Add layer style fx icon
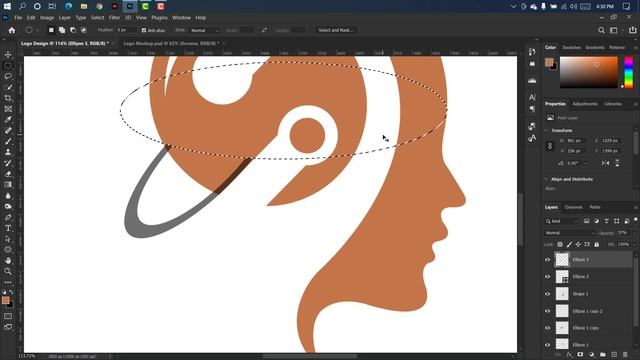640x360 pixels. (x=569, y=354)
